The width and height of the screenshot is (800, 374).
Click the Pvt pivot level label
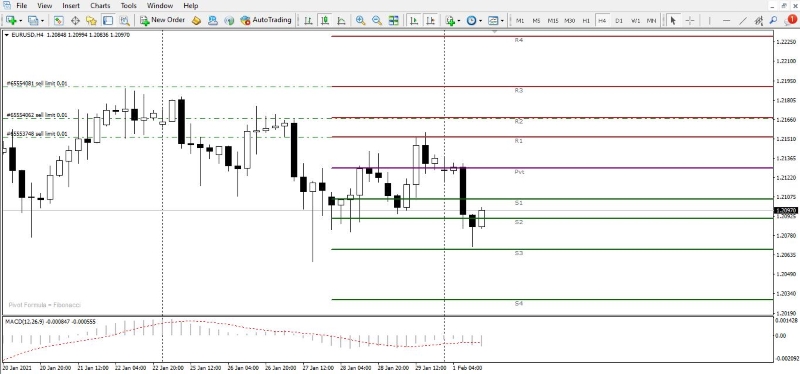point(519,172)
